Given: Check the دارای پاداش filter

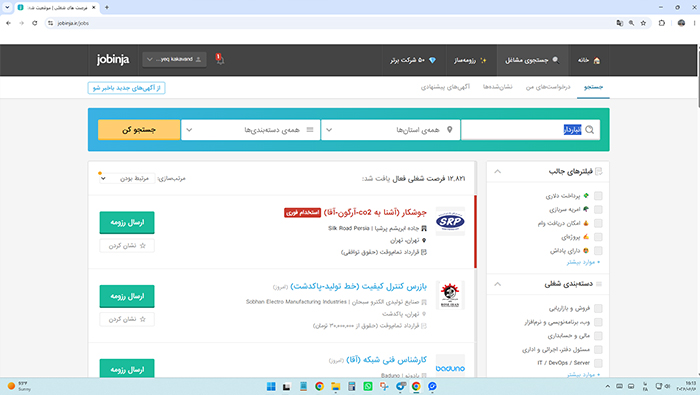Looking at the screenshot, I should pos(598,251).
